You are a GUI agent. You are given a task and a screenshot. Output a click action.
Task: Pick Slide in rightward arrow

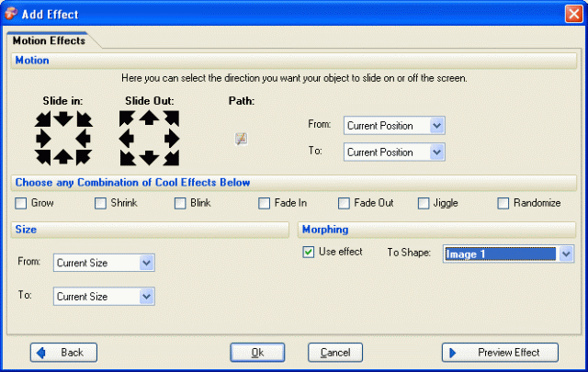tap(43, 139)
